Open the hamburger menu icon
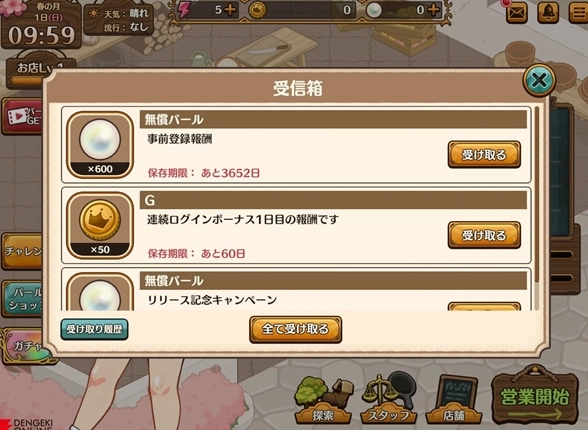Viewport: 588px width, 430px height. click(x=578, y=13)
